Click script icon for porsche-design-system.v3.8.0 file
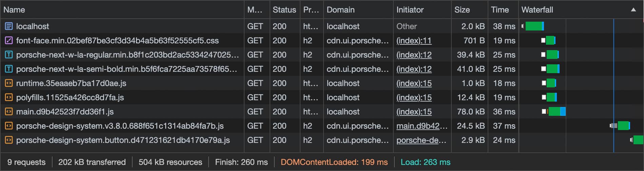Image resolution: width=644 pixels, height=171 pixels. tap(9, 126)
